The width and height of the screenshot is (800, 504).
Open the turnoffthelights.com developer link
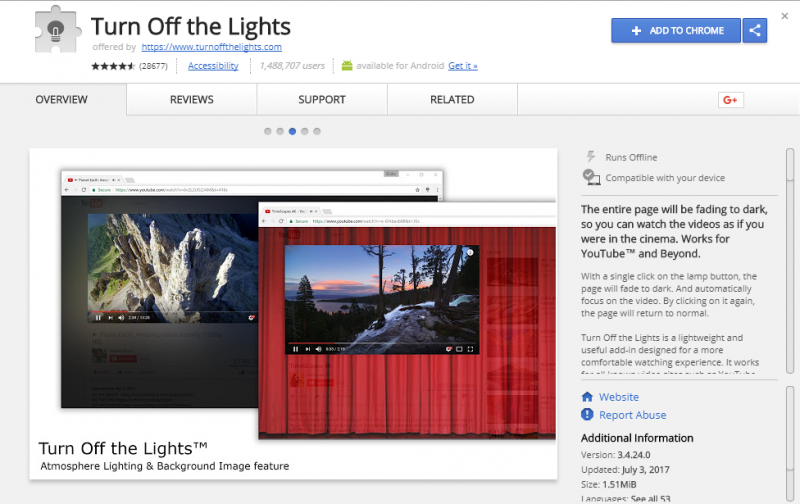click(x=211, y=47)
